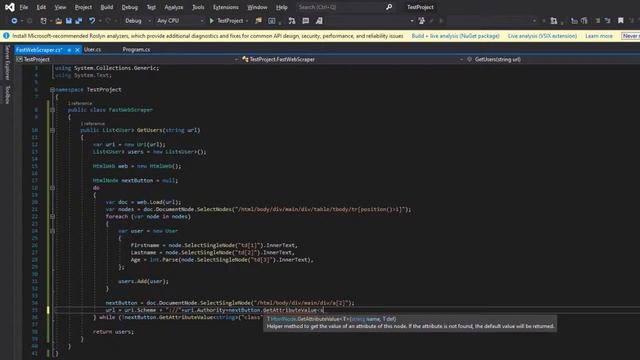Screen dimensions: 640x360
Task: Click the Learn more link
Action: [x=599, y=36]
